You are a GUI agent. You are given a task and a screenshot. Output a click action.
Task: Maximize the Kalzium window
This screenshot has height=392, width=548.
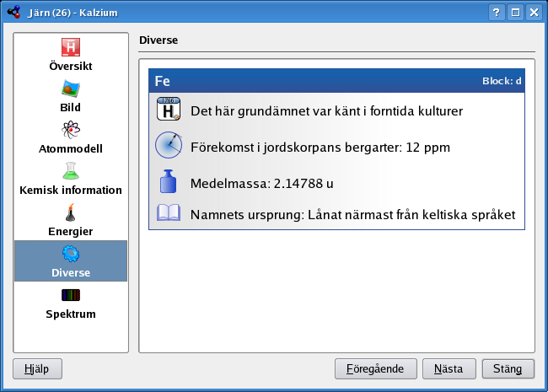[x=515, y=13]
